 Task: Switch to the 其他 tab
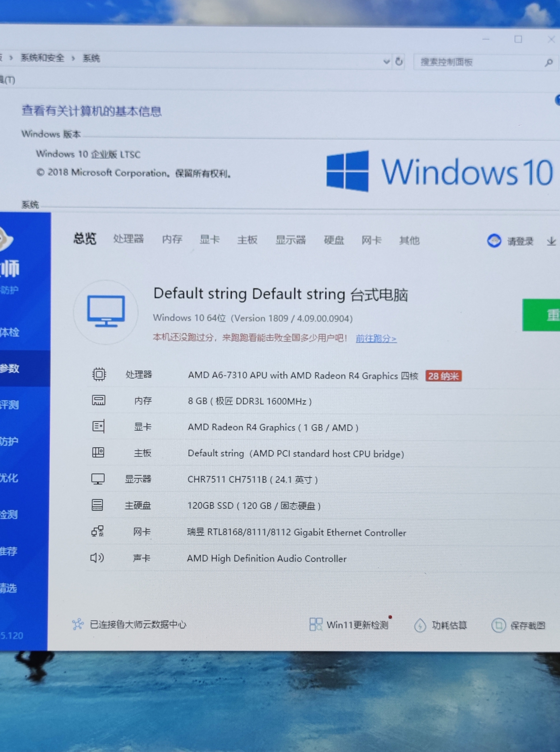point(409,241)
